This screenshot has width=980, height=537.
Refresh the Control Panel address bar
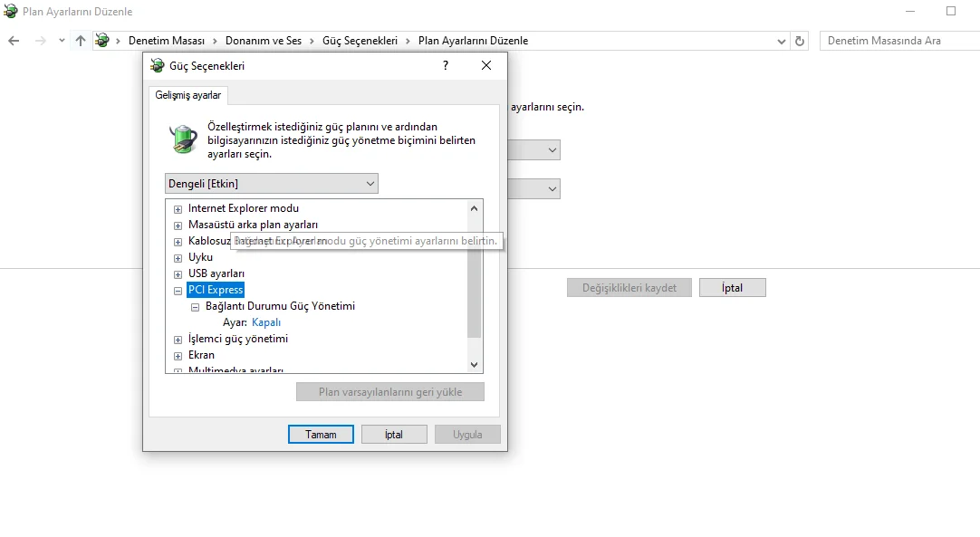tap(800, 42)
